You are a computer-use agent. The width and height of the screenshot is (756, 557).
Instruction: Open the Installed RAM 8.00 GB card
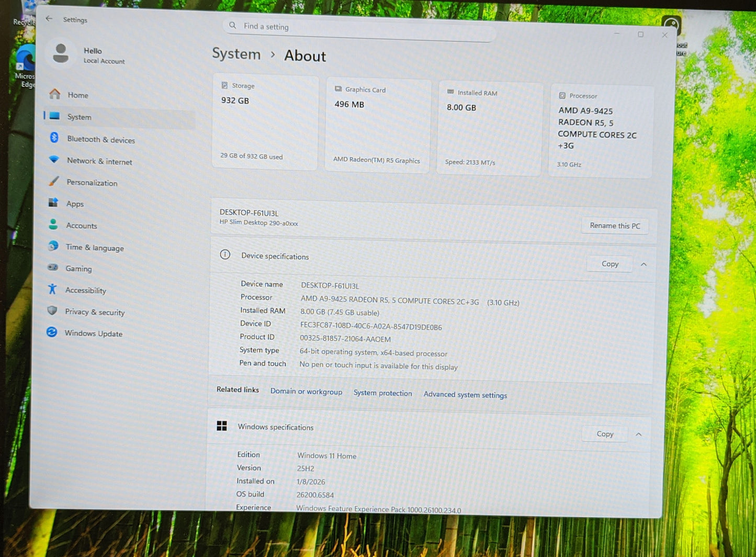click(490, 128)
